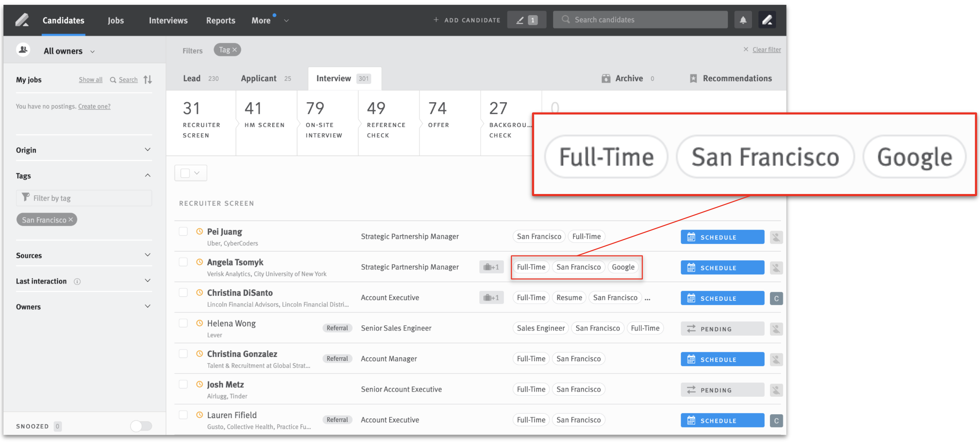Screen dimensions: 980x444
Task: Click the Lever logo in top-left corner
Action: [x=22, y=19]
